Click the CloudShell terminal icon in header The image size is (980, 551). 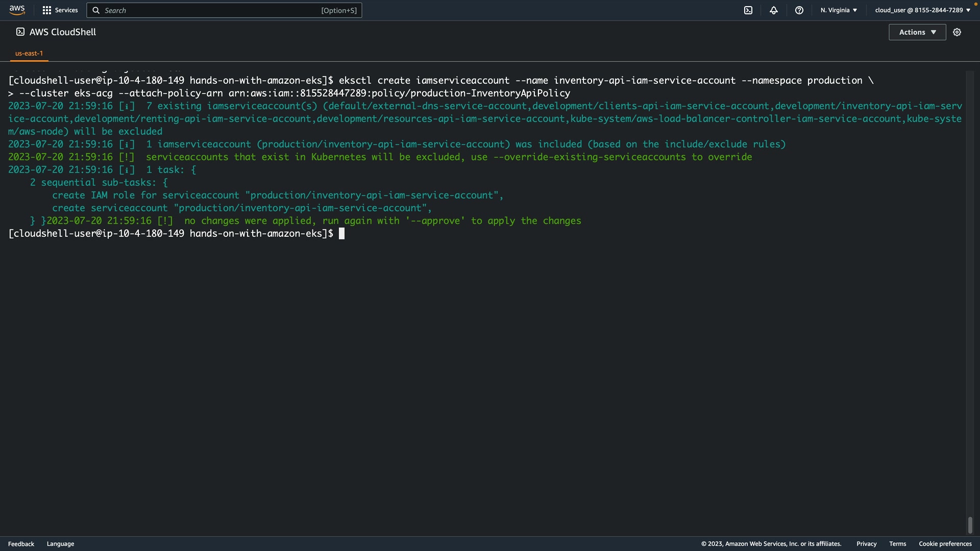coord(748,10)
